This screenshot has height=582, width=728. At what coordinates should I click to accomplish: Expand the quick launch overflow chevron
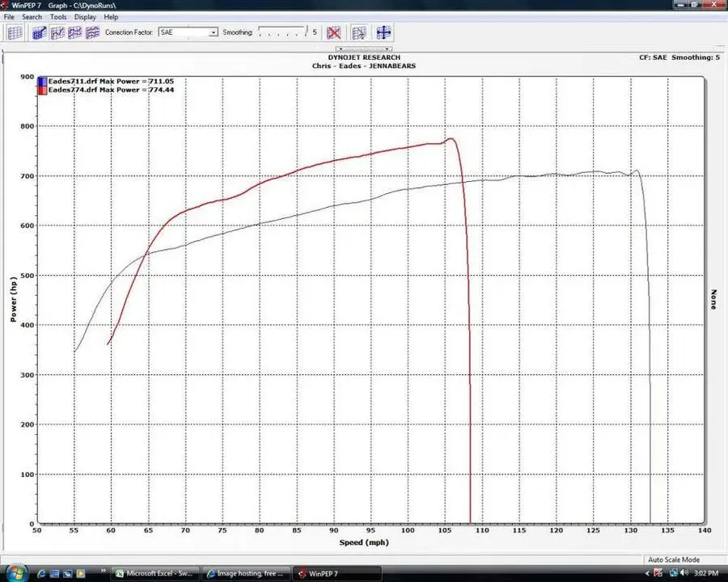(103, 571)
